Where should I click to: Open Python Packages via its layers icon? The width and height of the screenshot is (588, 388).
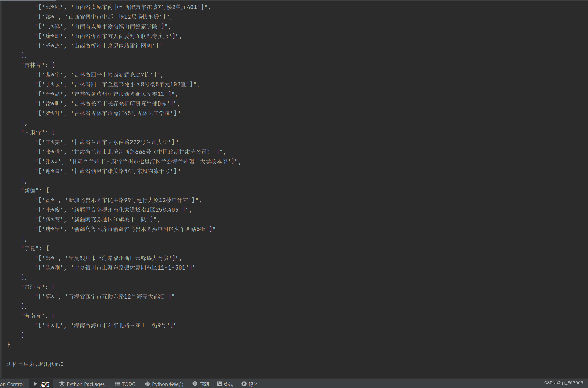[62, 384]
